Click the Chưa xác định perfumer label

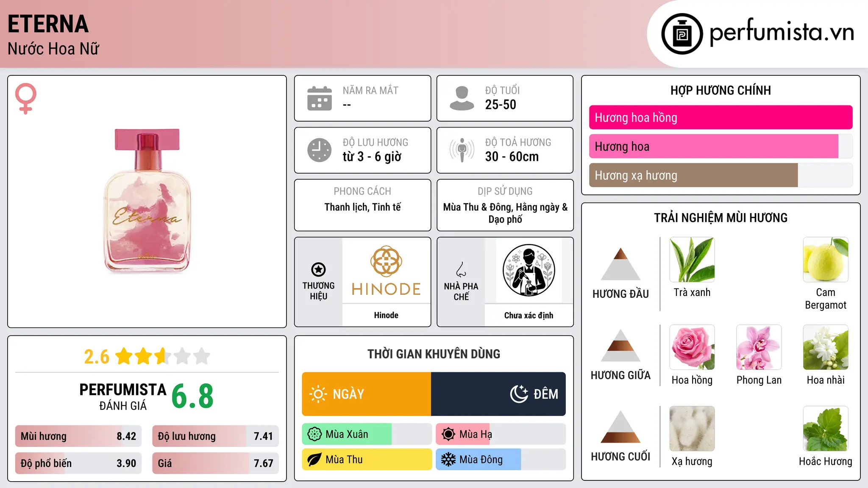[529, 315]
